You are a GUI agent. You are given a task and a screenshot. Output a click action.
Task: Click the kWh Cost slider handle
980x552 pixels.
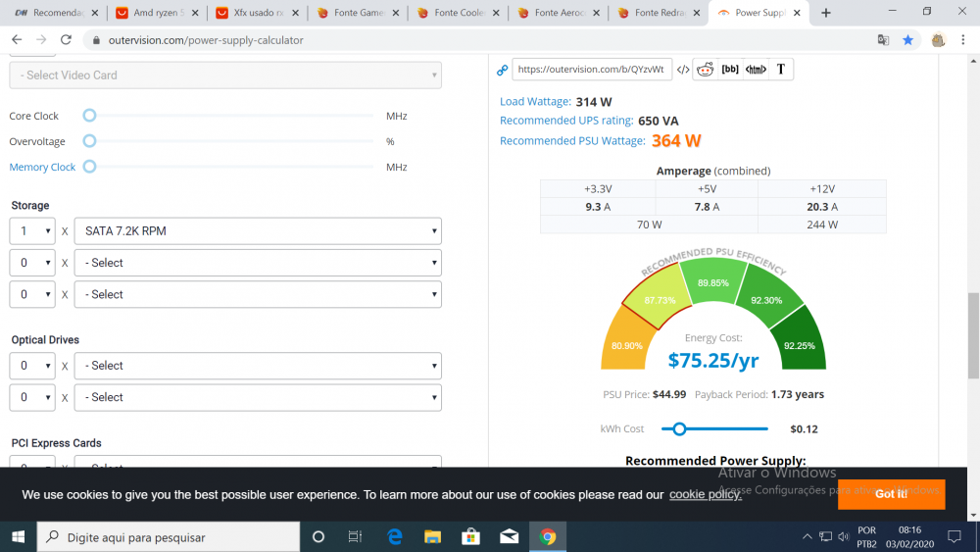pos(679,428)
